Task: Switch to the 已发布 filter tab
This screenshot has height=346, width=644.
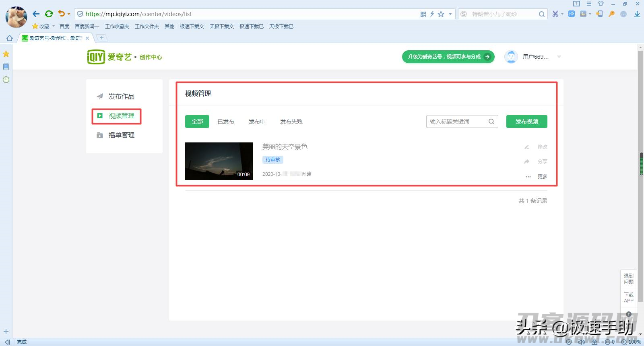Action: click(x=226, y=122)
